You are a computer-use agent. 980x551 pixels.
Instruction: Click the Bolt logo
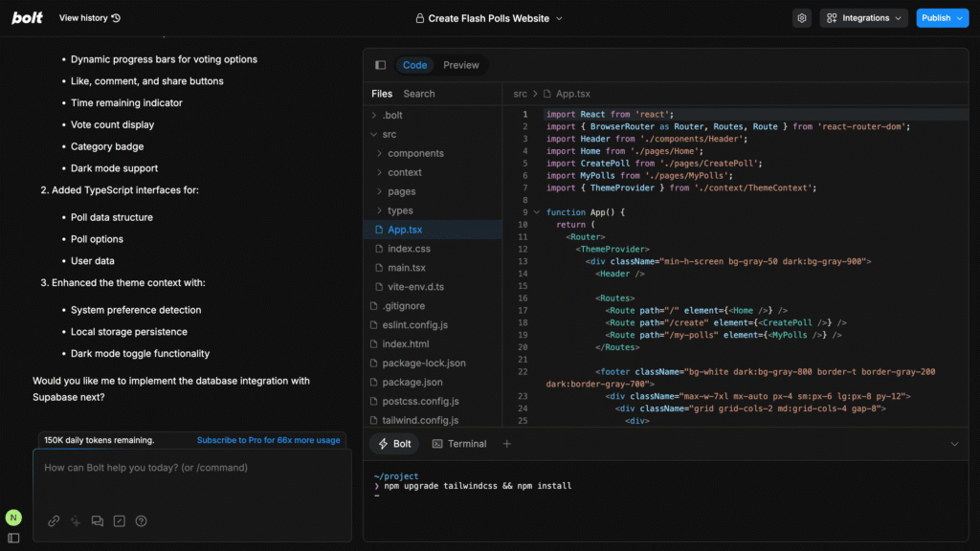27,18
